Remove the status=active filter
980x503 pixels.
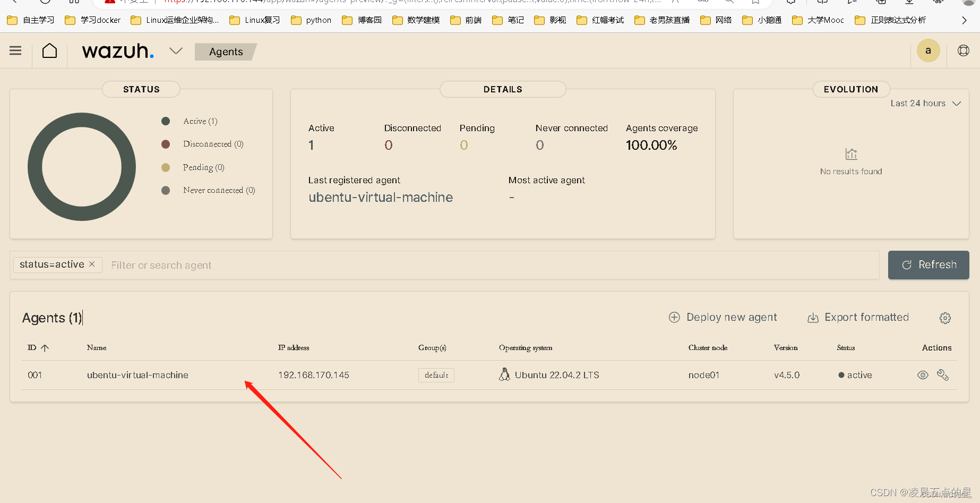[92, 264]
